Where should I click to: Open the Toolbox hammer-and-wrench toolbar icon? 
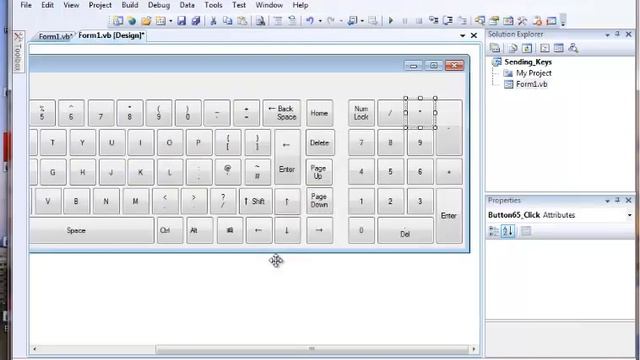click(522, 20)
